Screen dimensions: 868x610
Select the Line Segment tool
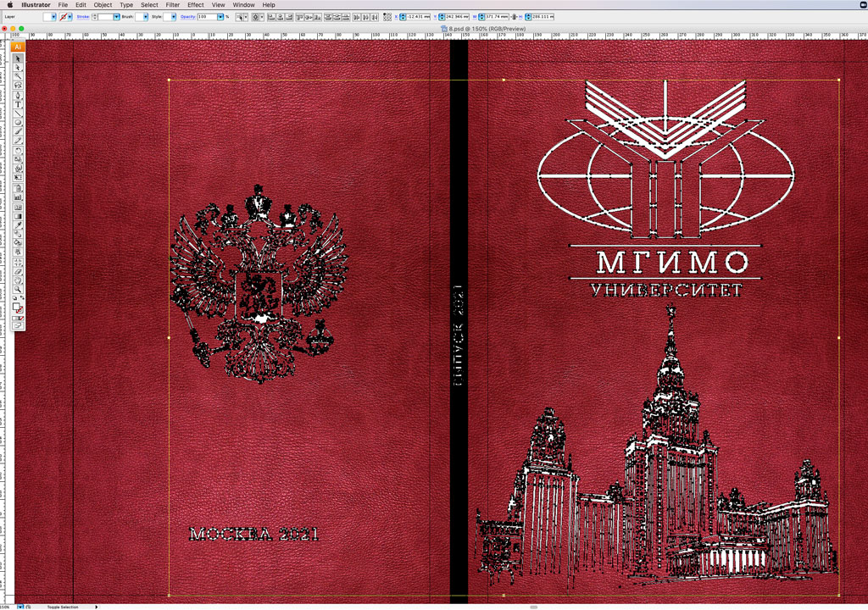(18, 114)
